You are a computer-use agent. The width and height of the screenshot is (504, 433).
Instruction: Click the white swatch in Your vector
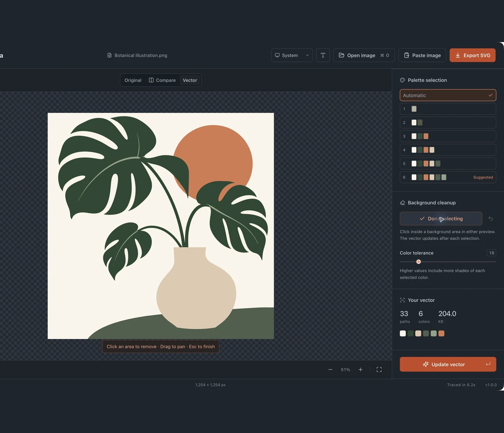[403, 333]
